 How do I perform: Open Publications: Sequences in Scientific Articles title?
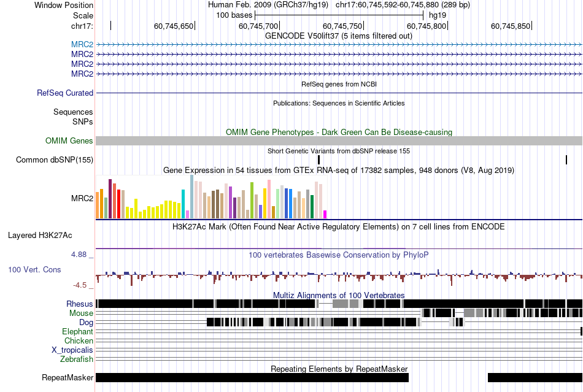point(339,103)
